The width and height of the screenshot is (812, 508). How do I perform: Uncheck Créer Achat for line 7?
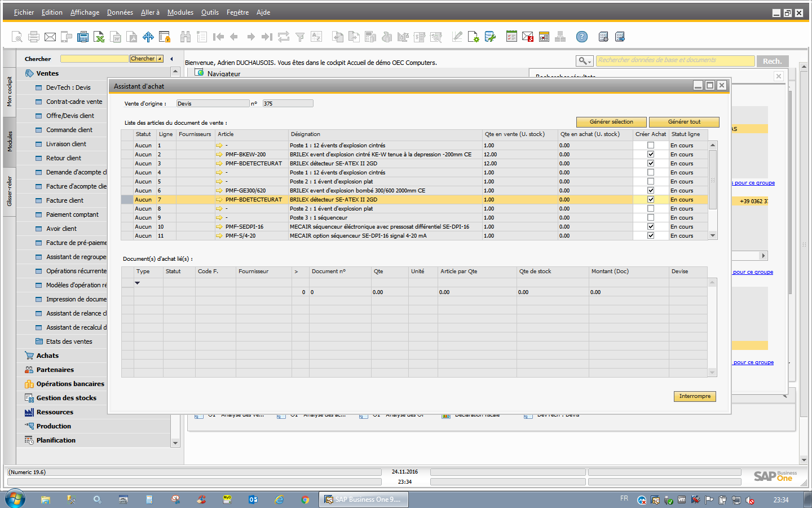(x=651, y=200)
